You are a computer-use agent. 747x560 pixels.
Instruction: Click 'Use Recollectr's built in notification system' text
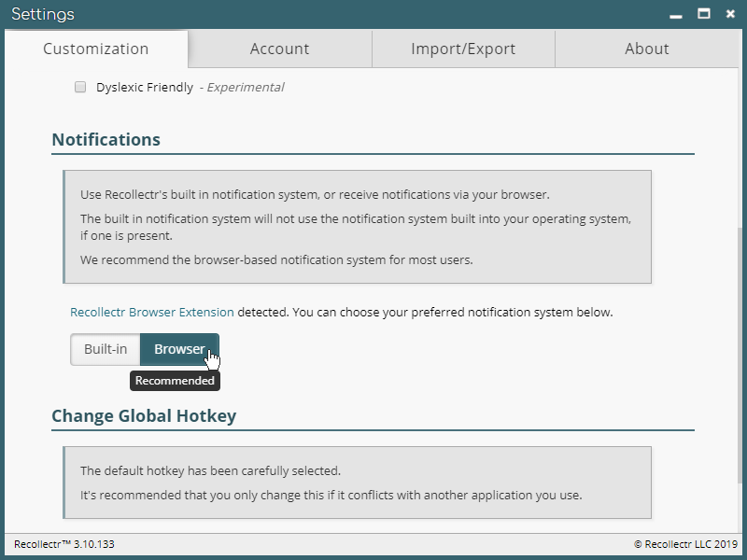[315, 195]
